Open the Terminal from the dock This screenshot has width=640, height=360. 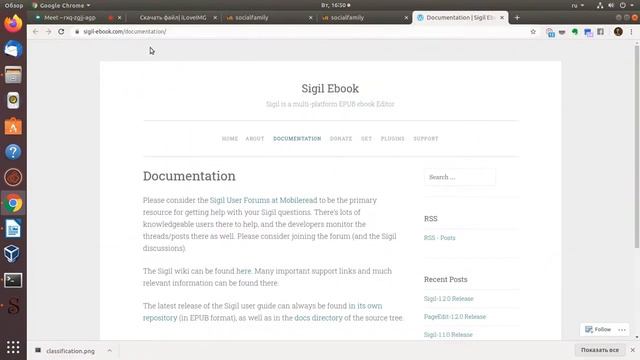point(13,280)
